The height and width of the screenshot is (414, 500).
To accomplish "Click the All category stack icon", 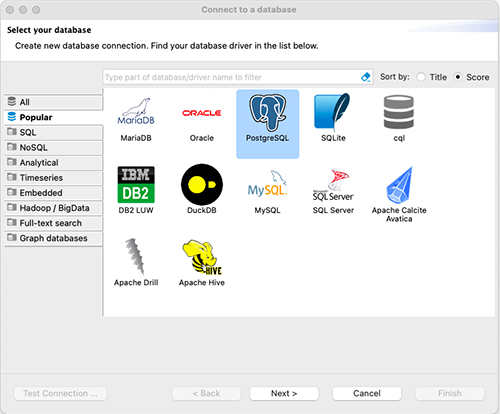I will (x=12, y=101).
